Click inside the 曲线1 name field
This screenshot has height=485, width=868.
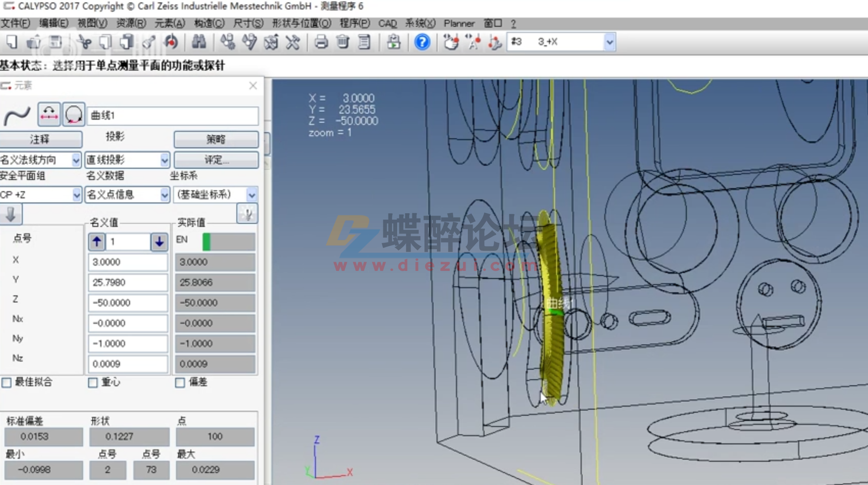tap(172, 115)
